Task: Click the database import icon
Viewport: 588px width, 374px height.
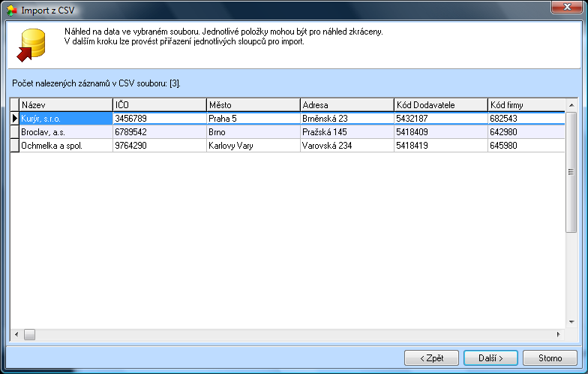Action: 31,45
